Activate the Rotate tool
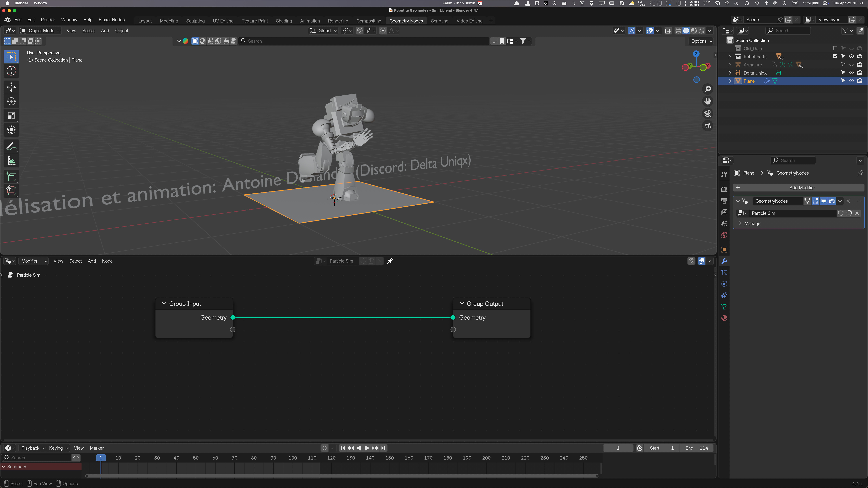Screen dimensions: 868x488 coord(11,101)
